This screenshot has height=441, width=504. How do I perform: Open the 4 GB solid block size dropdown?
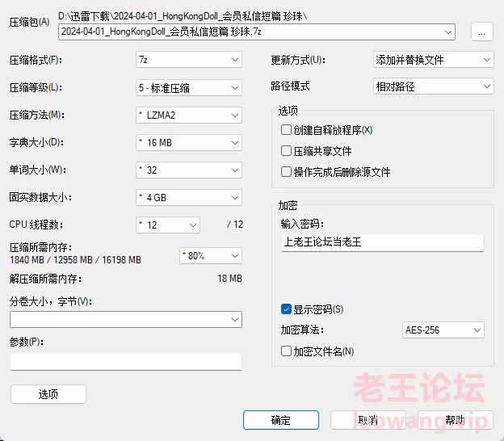pyautogui.click(x=189, y=197)
